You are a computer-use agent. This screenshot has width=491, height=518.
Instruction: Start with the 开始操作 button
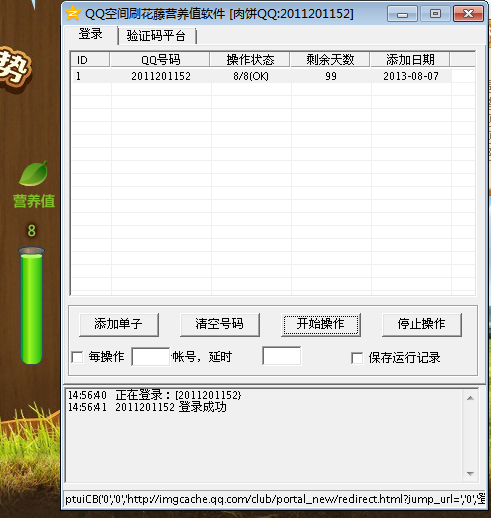[321, 324]
